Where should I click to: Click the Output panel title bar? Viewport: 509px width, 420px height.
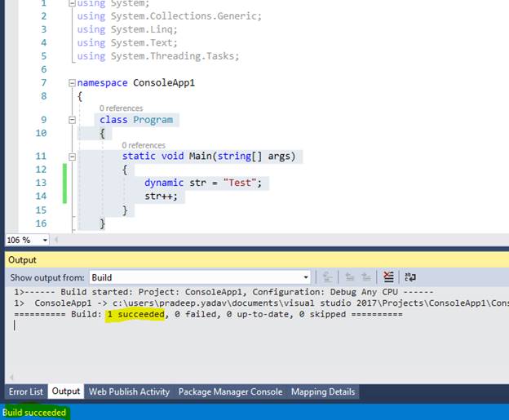[257, 260]
